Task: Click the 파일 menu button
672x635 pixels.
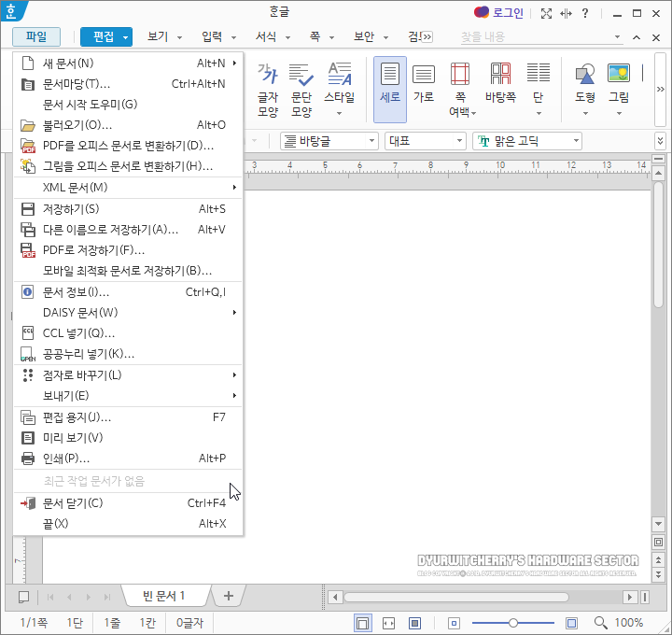Action: pos(36,36)
